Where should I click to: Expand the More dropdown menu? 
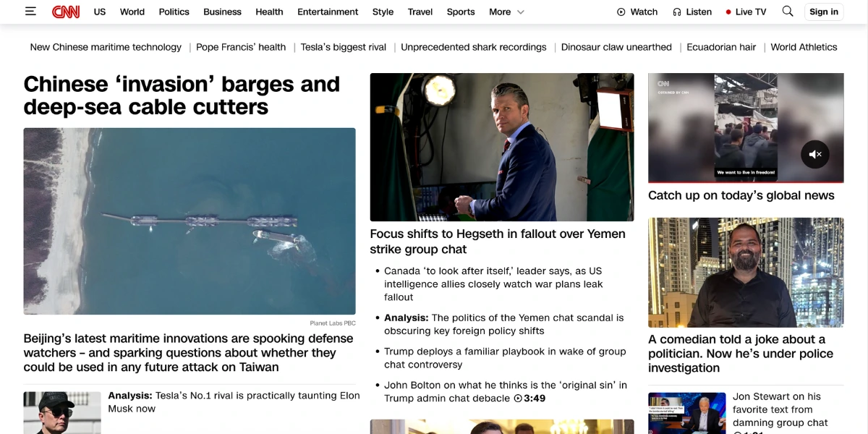(x=506, y=12)
